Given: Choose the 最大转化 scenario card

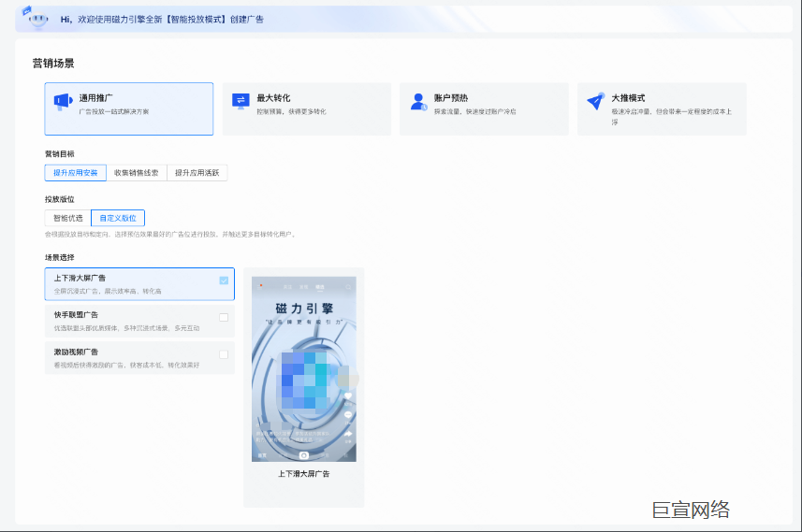Looking at the screenshot, I should click(x=306, y=108).
